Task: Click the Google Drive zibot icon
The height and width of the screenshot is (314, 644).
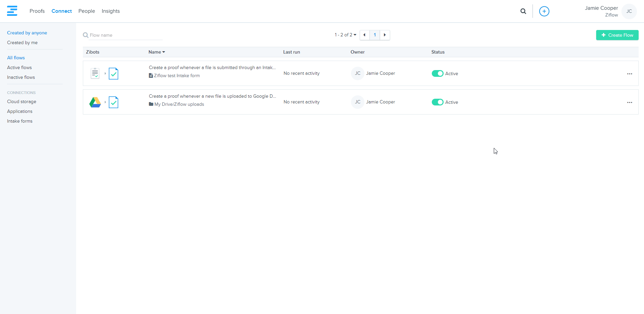Action: tap(95, 102)
